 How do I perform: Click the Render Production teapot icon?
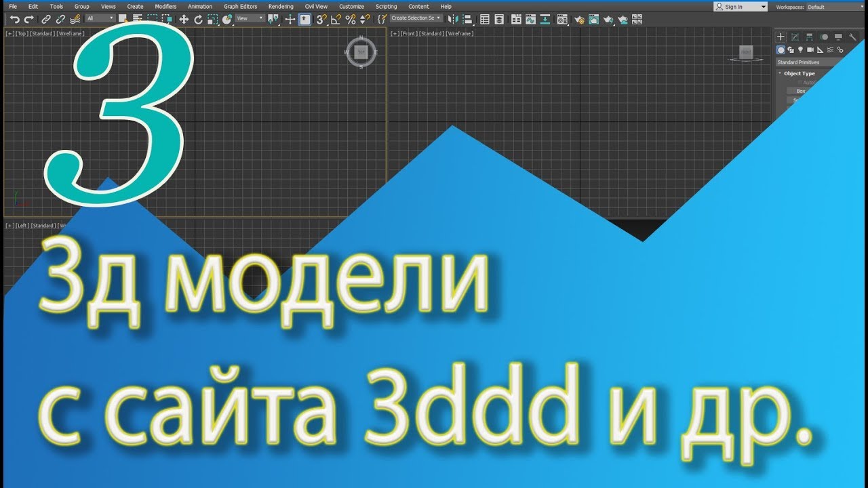pos(608,19)
